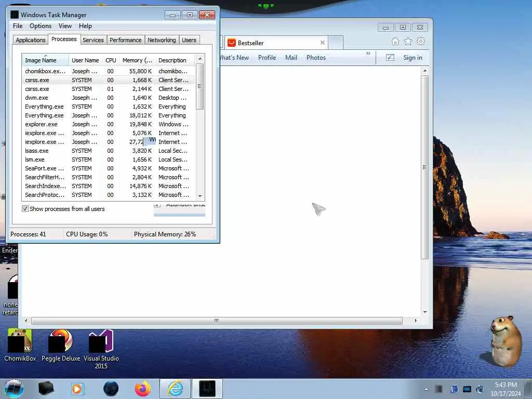Select the SeaPort.exe process row
Viewport: 532px width, 399px height.
(x=108, y=168)
